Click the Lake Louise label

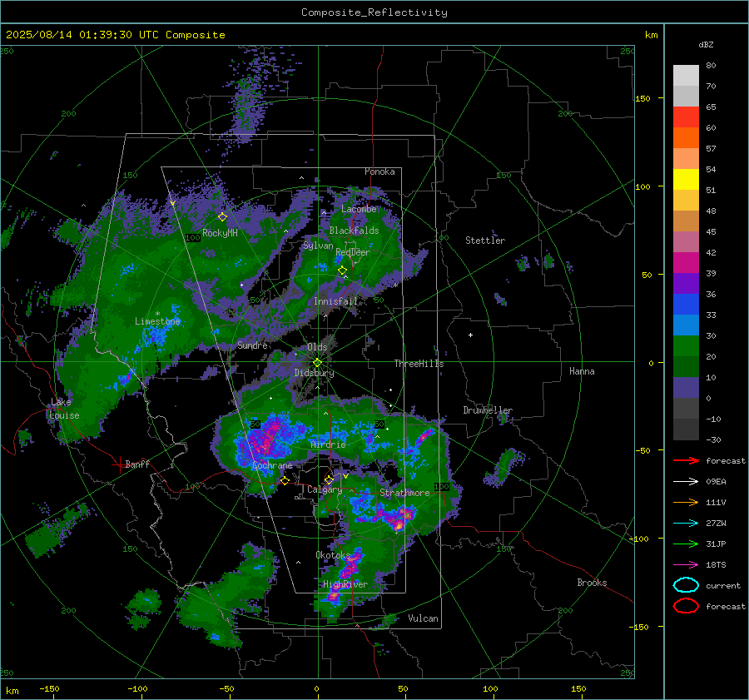[64, 409]
